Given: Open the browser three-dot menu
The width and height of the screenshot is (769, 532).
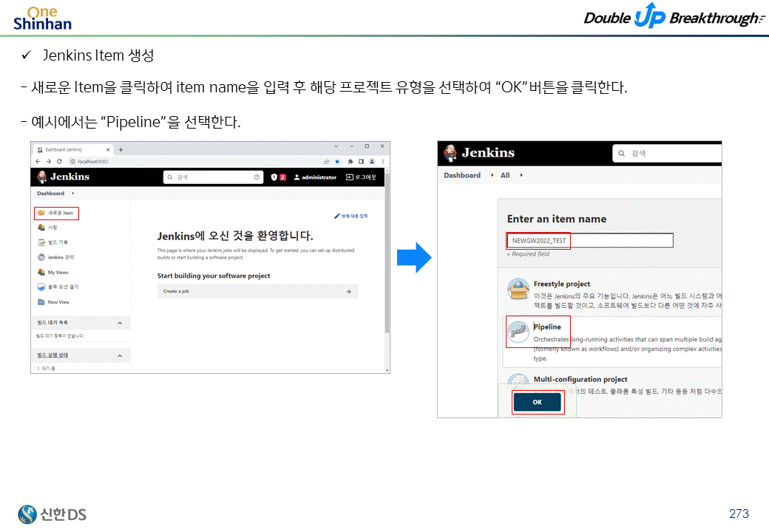Looking at the screenshot, I should [382, 162].
